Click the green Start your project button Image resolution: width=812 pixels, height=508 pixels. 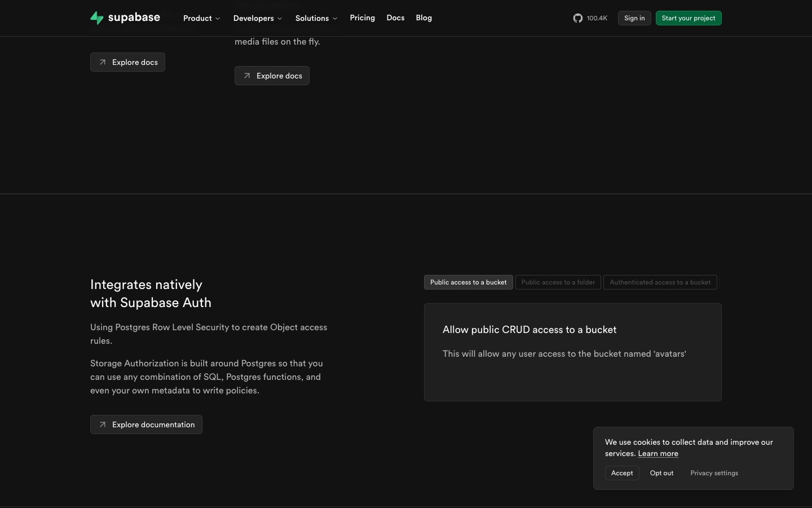pyautogui.click(x=688, y=18)
